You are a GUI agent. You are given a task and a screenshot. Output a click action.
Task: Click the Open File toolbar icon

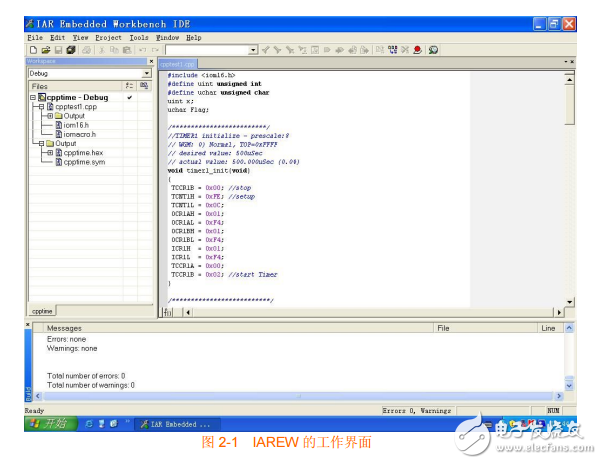point(45,49)
